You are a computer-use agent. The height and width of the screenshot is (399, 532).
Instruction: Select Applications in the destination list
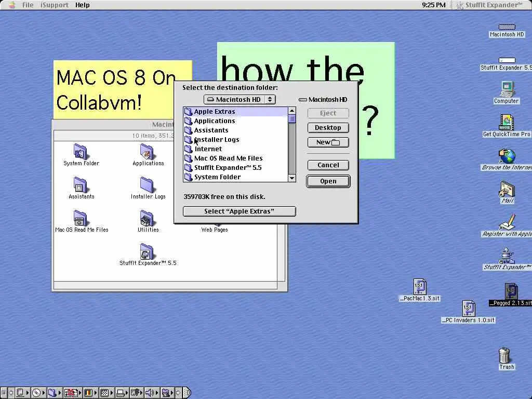235,121
